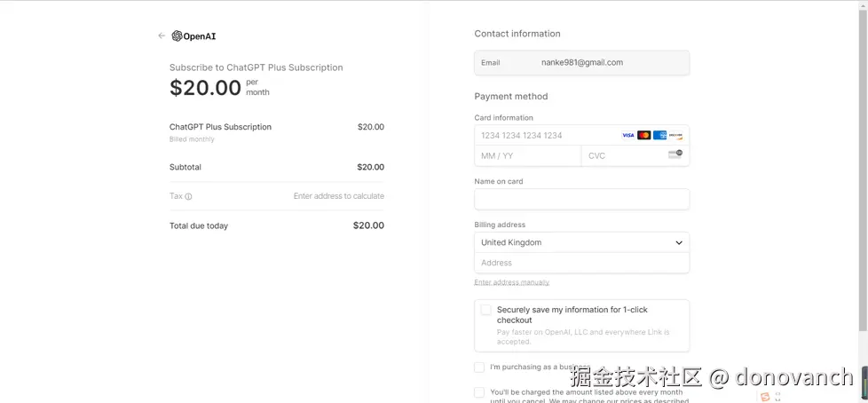The width and height of the screenshot is (868, 403).
Task: Click the Tax info icon
Action: (x=188, y=197)
